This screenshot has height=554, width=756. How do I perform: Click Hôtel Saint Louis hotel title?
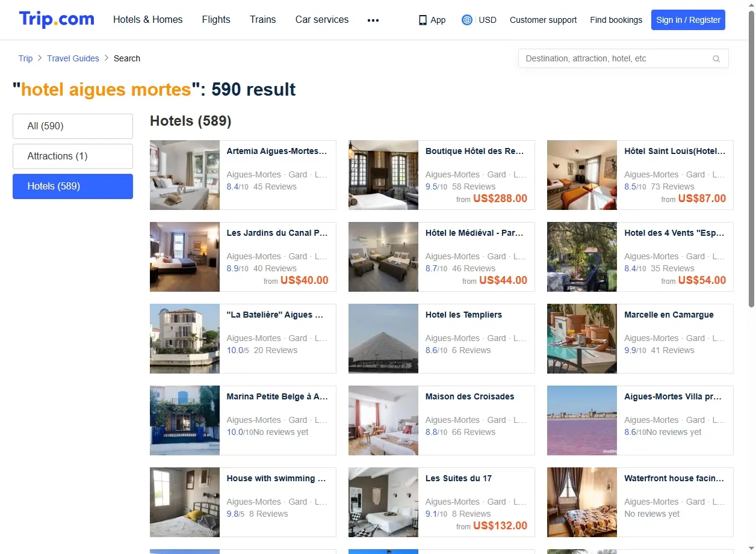(675, 152)
